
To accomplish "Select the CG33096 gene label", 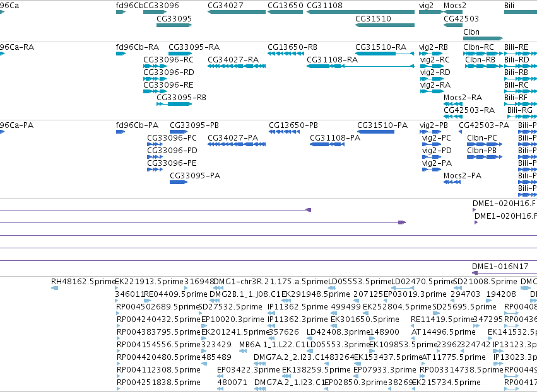I will pyautogui.click(x=161, y=6).
